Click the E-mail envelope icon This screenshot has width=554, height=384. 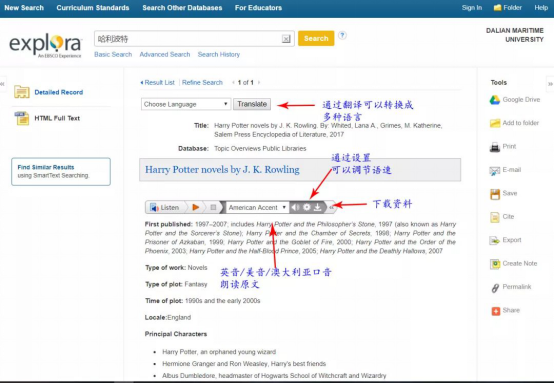tap(495, 171)
